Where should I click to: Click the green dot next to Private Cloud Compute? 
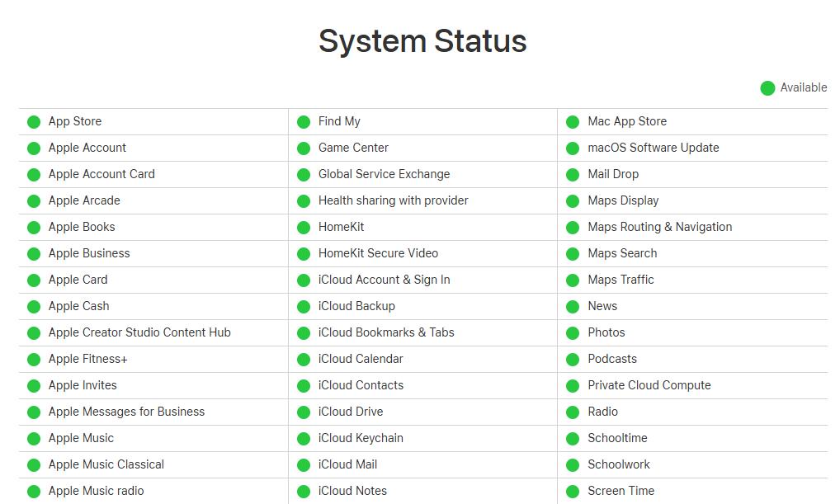click(x=573, y=386)
